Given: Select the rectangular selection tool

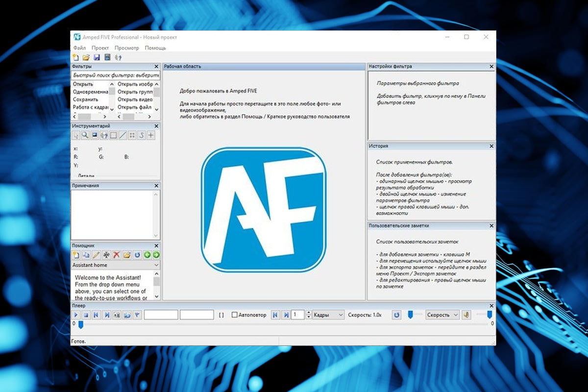Looking at the screenshot, I should click(113, 135).
